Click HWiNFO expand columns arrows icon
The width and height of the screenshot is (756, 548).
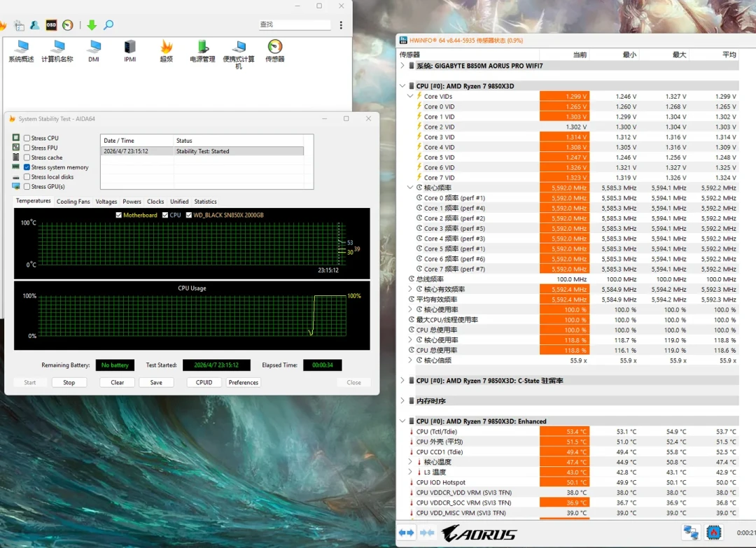pyautogui.click(x=406, y=533)
